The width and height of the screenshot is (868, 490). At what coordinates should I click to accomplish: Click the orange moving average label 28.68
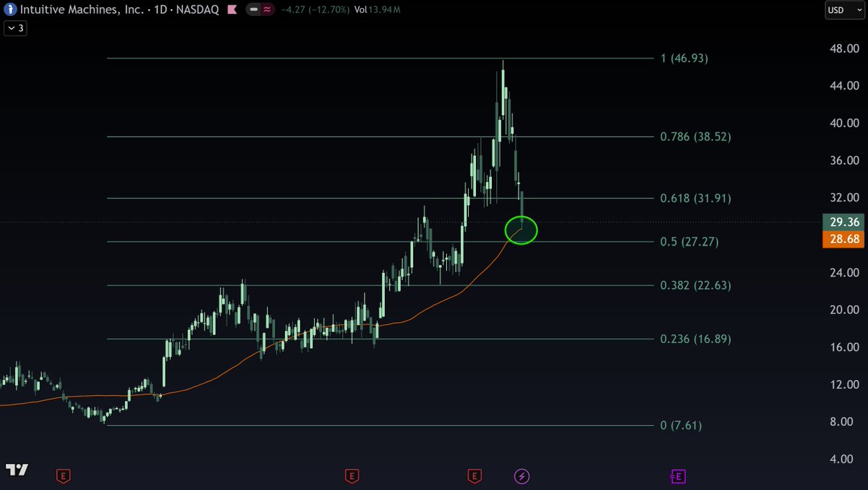click(843, 239)
